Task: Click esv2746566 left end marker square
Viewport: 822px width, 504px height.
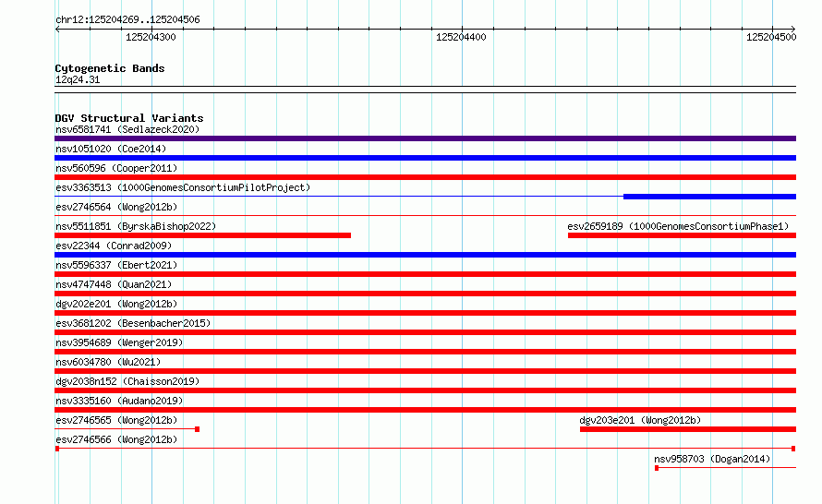Action: [x=57, y=449]
